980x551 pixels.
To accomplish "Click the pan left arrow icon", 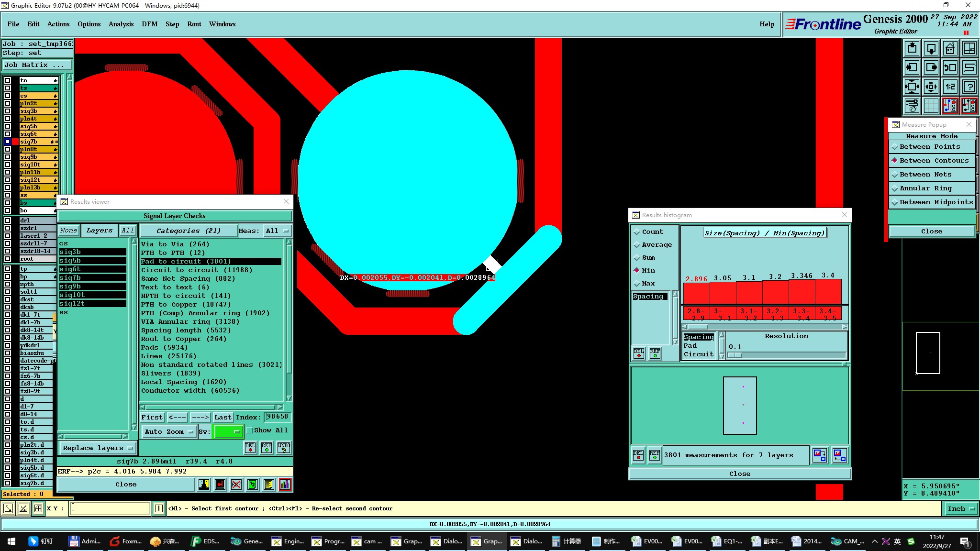I will 912,67.
